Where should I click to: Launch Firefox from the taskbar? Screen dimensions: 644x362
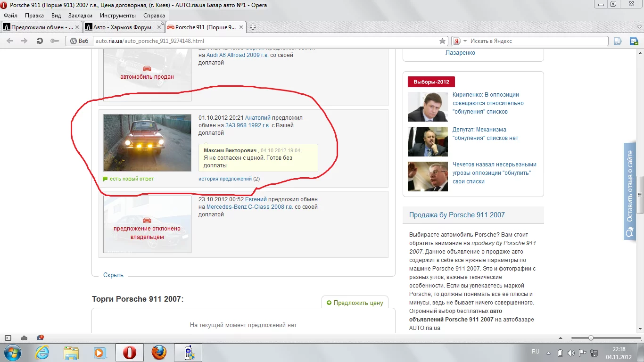pyautogui.click(x=159, y=353)
